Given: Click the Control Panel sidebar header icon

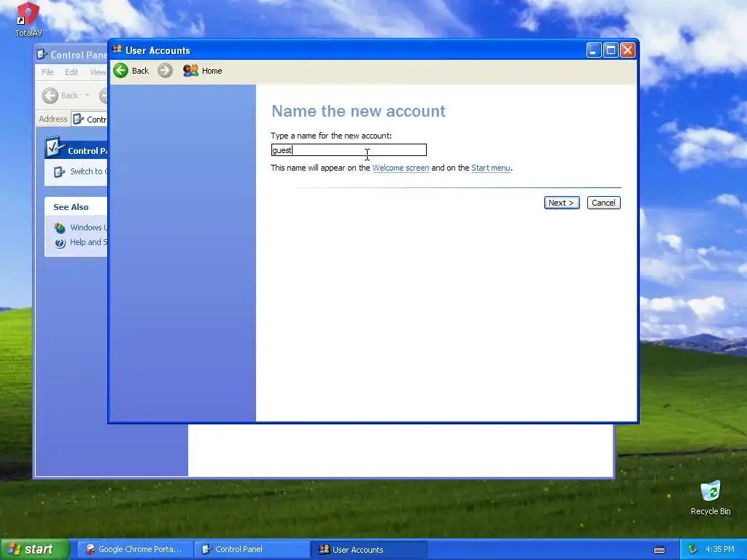Looking at the screenshot, I should [55, 147].
